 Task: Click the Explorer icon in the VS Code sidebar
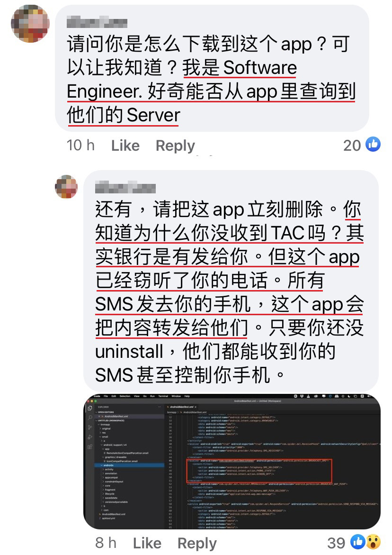[x=90, y=408]
